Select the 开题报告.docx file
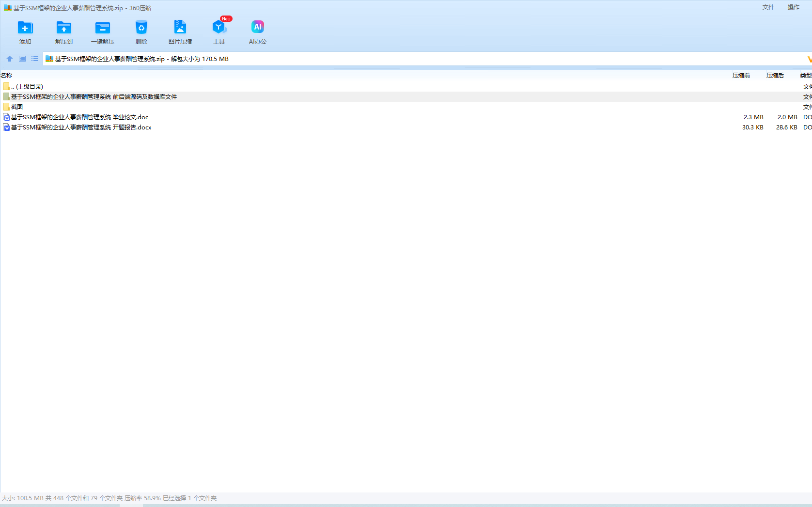This screenshot has height=507, width=812. 81,127
